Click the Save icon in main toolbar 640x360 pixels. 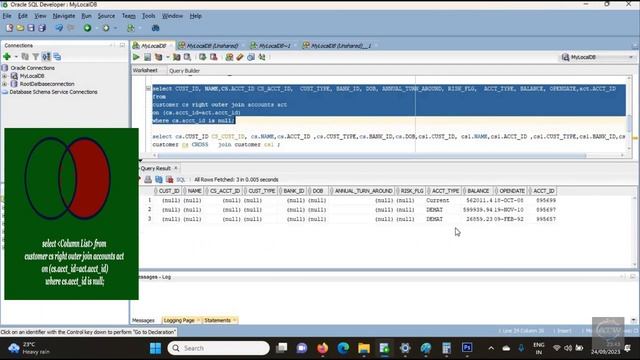pyautogui.click(x=31, y=28)
